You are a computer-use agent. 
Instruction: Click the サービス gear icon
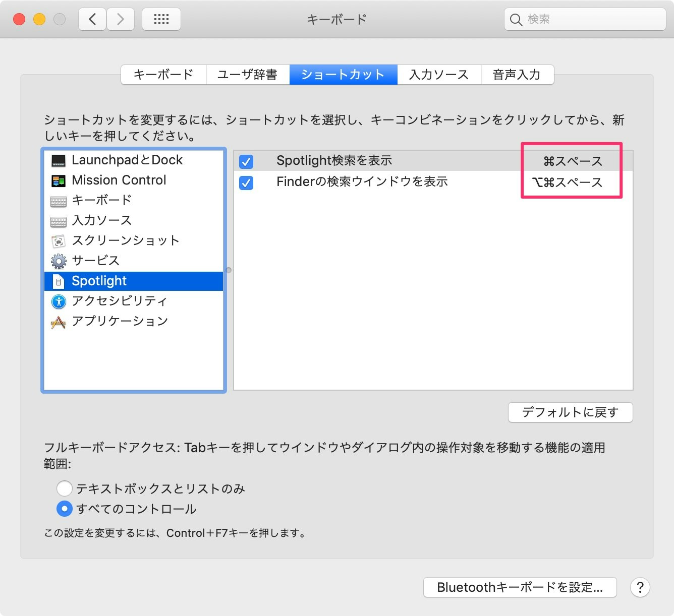coord(59,261)
